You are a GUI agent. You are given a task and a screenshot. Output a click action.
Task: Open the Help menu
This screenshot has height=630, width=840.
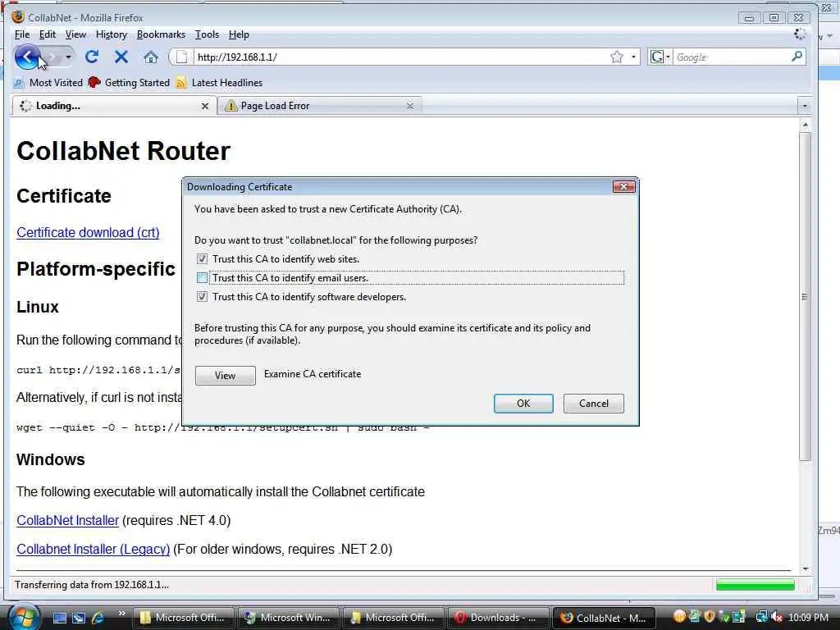pos(239,34)
